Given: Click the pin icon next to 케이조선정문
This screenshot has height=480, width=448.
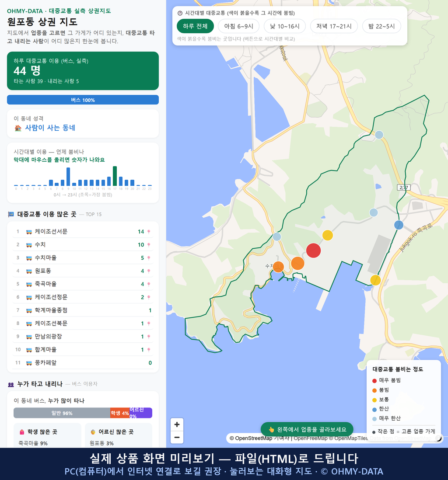Looking at the screenshot, I should click(149, 297).
